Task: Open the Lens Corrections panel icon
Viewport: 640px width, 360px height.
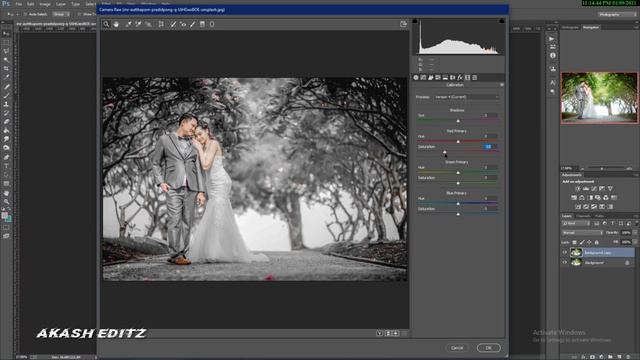Action: tap(453, 78)
